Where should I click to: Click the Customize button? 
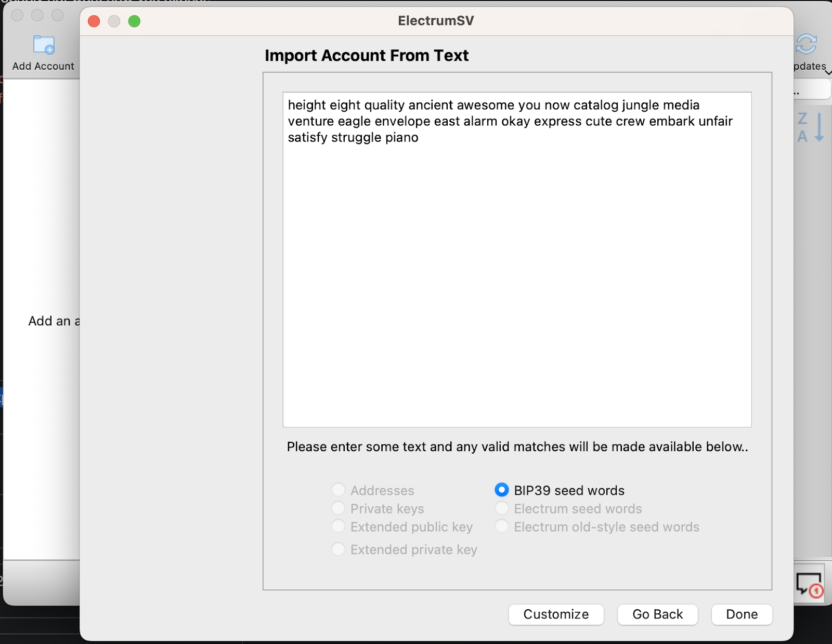point(556,614)
